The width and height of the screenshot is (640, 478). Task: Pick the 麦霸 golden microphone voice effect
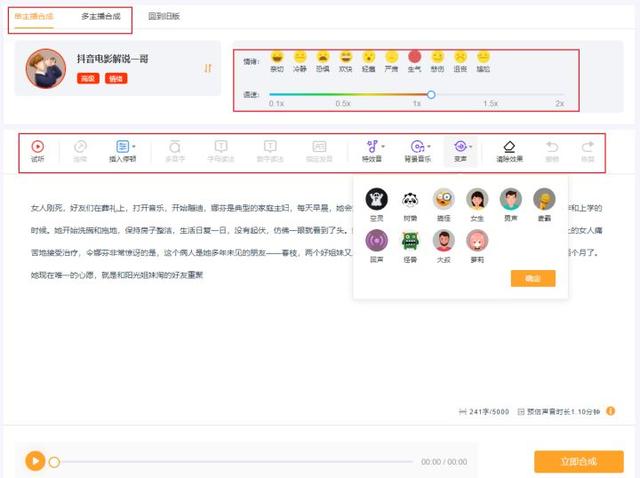[x=544, y=199]
